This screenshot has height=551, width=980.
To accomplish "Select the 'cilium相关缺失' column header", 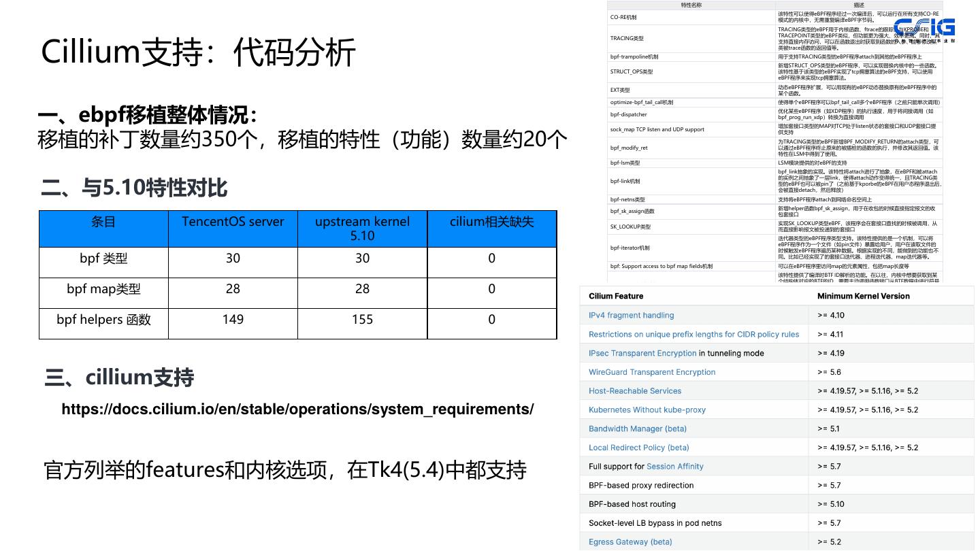I will coord(492,229).
